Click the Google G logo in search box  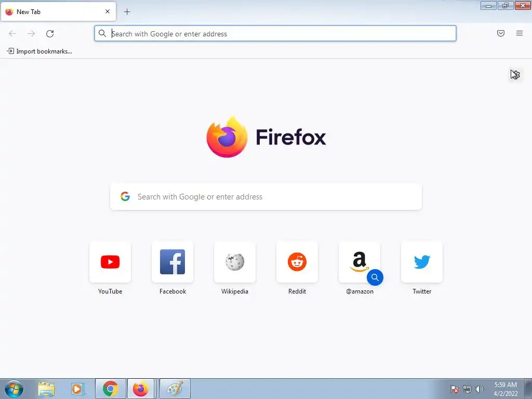125,196
